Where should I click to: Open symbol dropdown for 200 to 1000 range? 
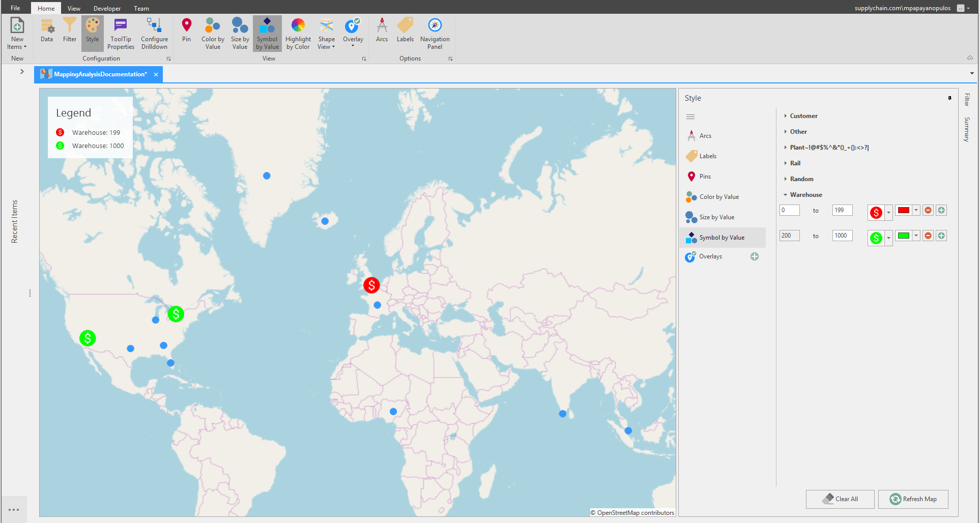888,238
